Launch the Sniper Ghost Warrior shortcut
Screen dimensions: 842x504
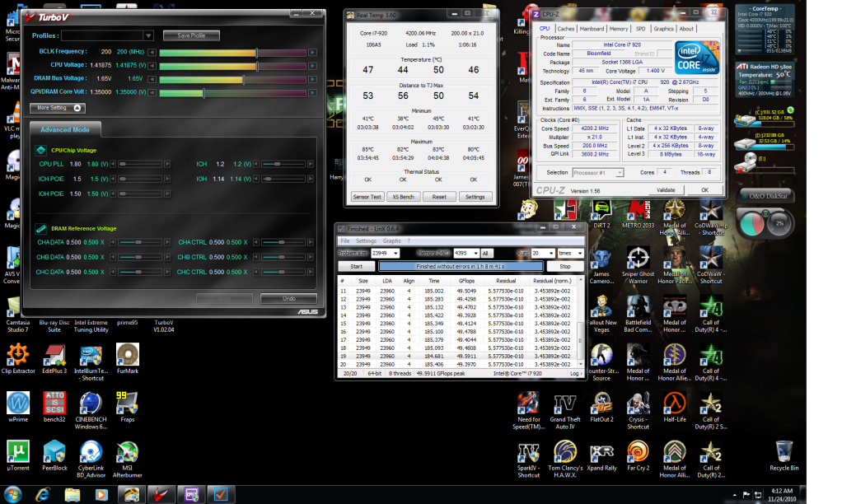pos(638,266)
